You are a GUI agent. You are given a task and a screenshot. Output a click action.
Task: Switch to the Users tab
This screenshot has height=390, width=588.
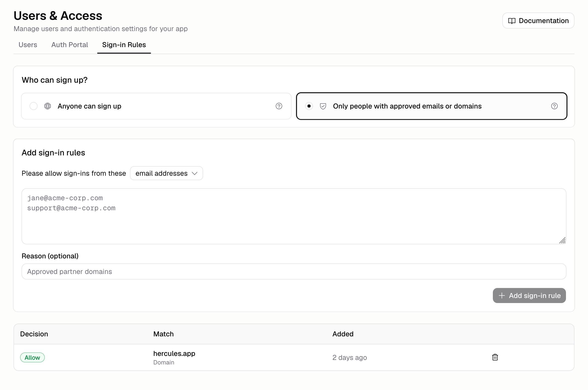[x=28, y=45]
